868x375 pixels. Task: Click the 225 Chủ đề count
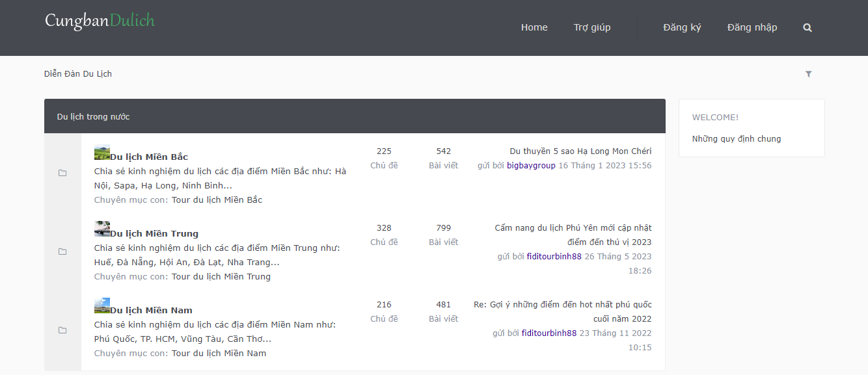click(384, 159)
